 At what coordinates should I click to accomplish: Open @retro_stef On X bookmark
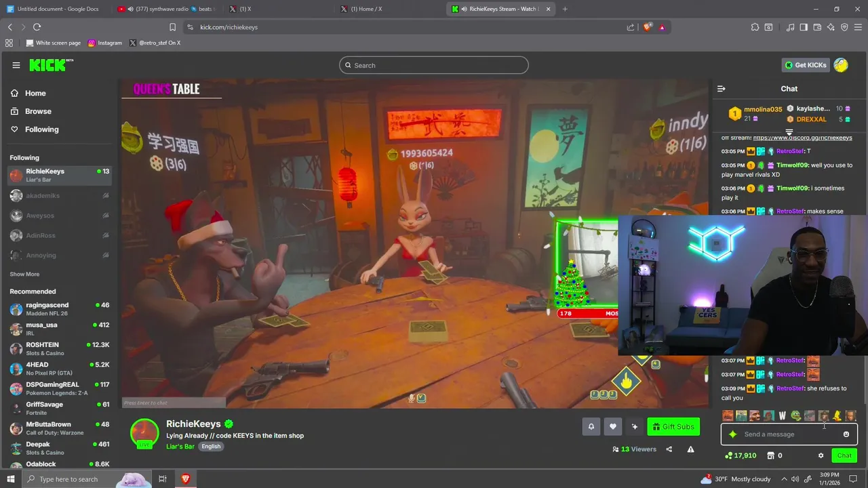pyautogui.click(x=155, y=43)
